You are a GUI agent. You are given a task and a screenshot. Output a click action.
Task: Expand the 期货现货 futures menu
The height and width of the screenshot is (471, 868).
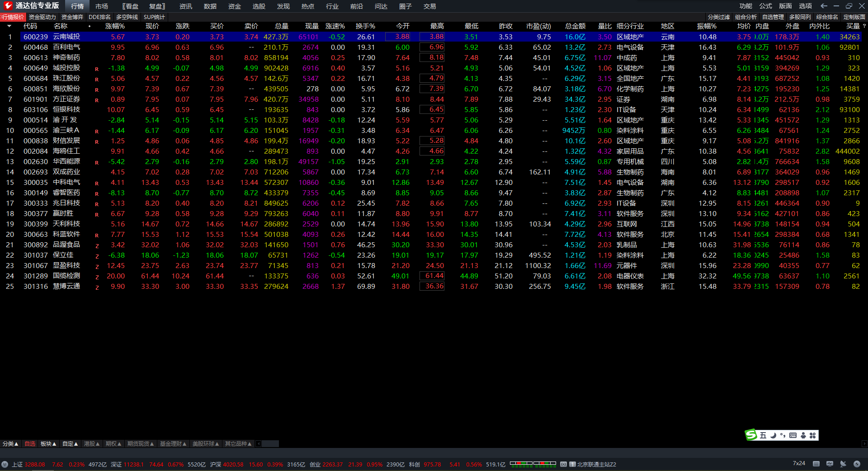141,444
